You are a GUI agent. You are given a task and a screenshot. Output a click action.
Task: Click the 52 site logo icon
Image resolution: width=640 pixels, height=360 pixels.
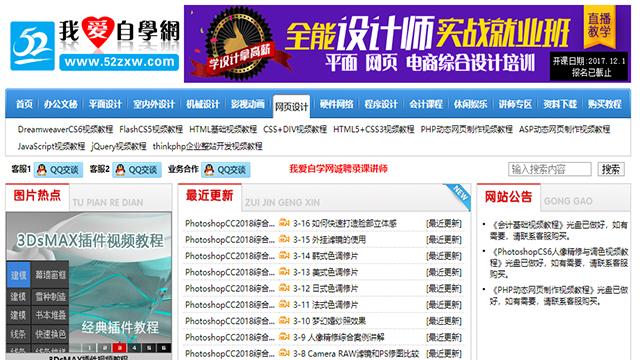(32, 46)
